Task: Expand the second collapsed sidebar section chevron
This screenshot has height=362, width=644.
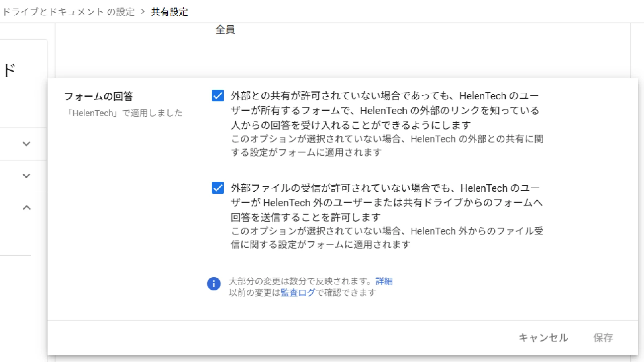Action: coord(27,176)
